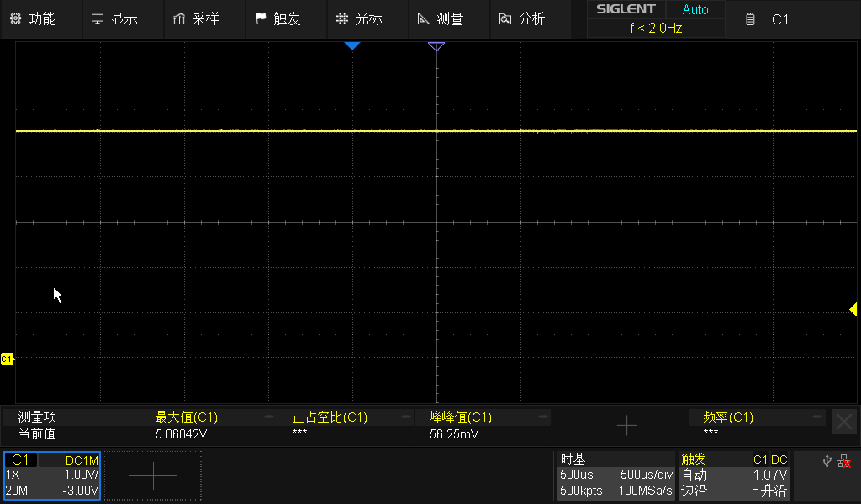Click the 100MSa/s sample rate value

click(x=645, y=491)
